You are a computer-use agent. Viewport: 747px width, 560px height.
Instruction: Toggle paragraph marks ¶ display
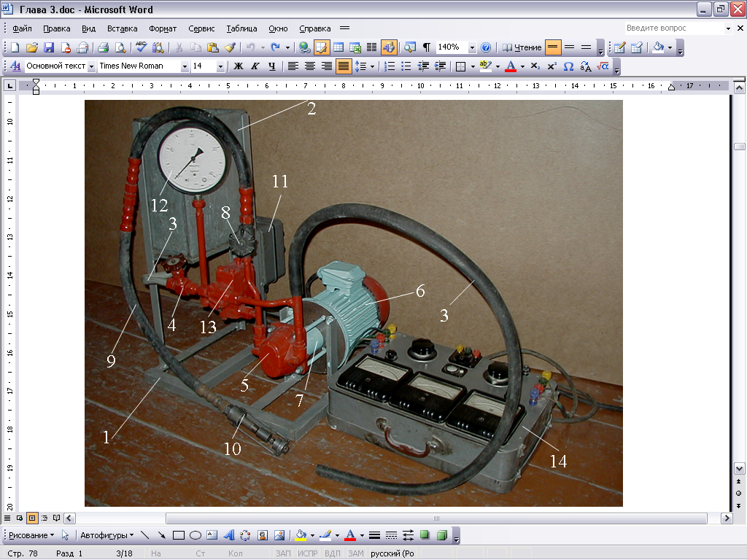point(427,47)
